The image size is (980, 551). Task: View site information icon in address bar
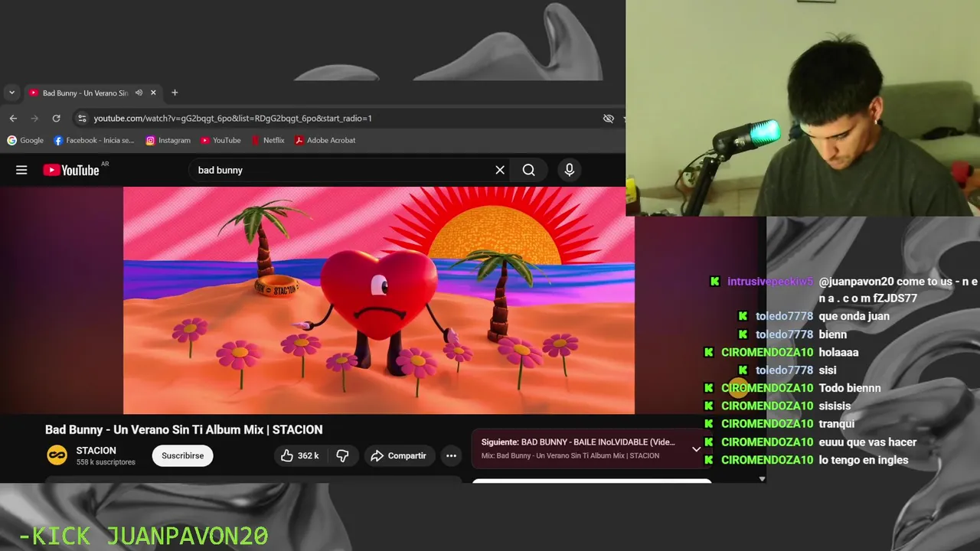point(83,119)
